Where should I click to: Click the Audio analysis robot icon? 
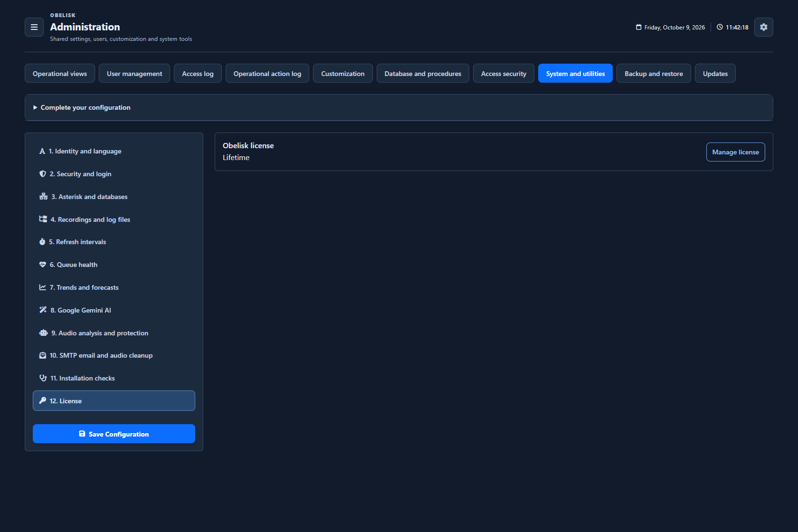43,333
